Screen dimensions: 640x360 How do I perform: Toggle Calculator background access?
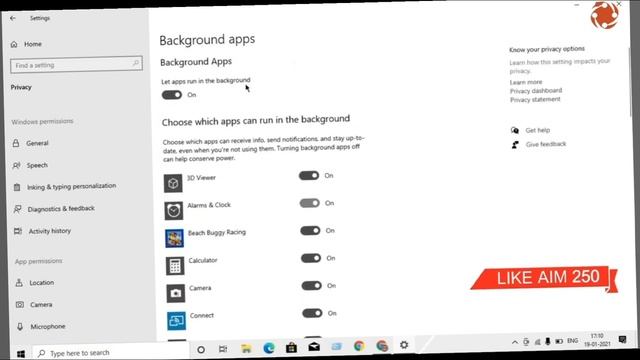click(x=311, y=258)
